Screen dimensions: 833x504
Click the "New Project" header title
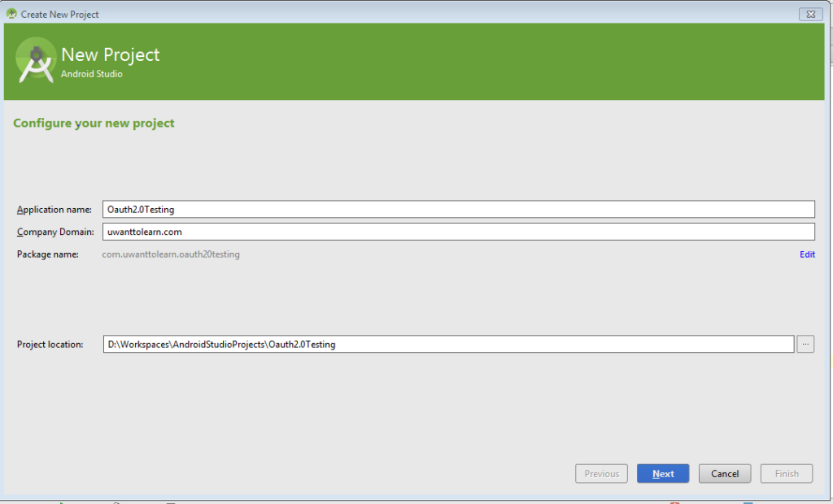(x=110, y=54)
